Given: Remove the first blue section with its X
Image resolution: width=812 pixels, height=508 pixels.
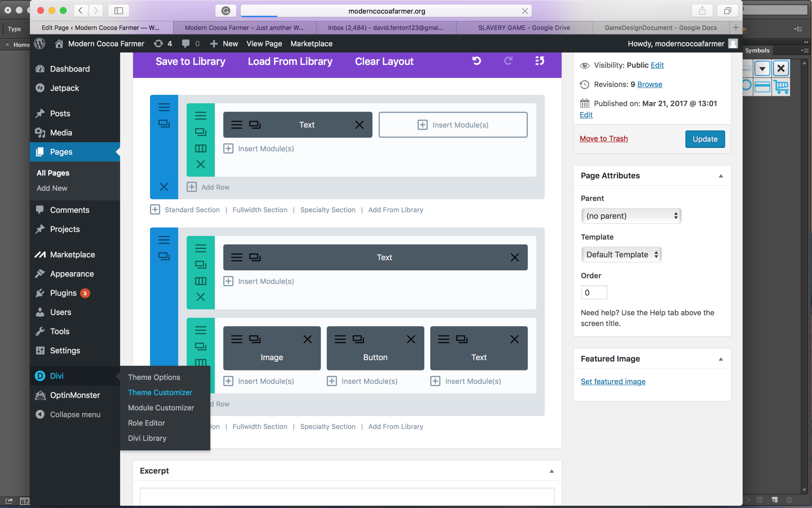Looking at the screenshot, I should (x=164, y=187).
